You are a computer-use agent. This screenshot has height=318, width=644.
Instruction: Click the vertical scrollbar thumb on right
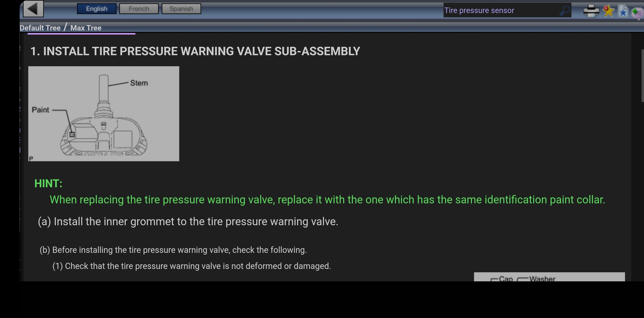(642, 76)
